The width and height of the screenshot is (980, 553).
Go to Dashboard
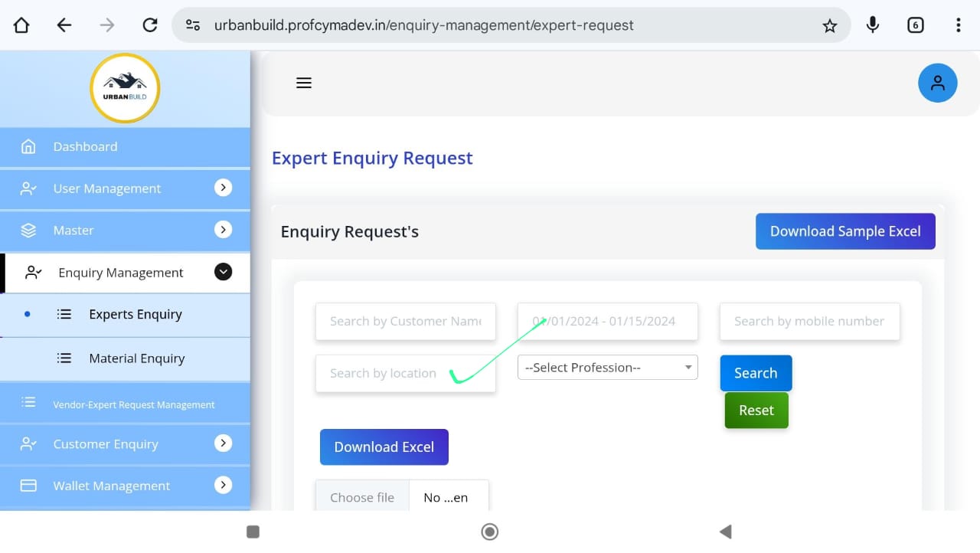point(85,146)
